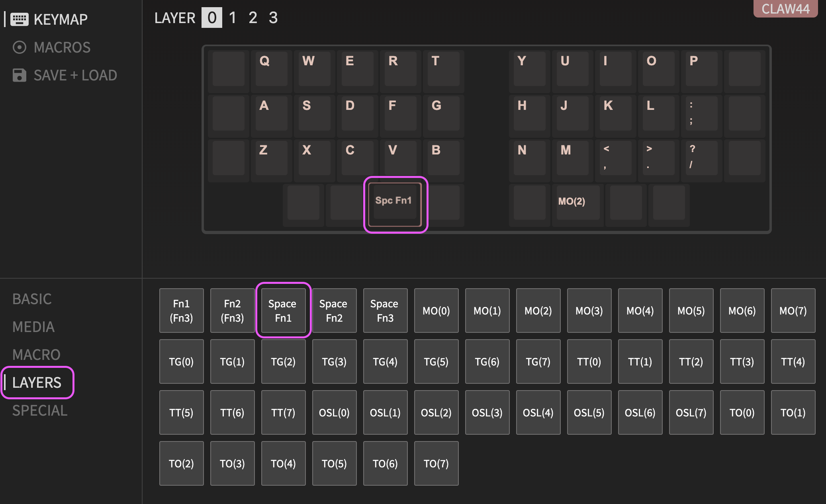Open the SPECIAL keycode category
Screen dimensions: 826x504
point(40,410)
